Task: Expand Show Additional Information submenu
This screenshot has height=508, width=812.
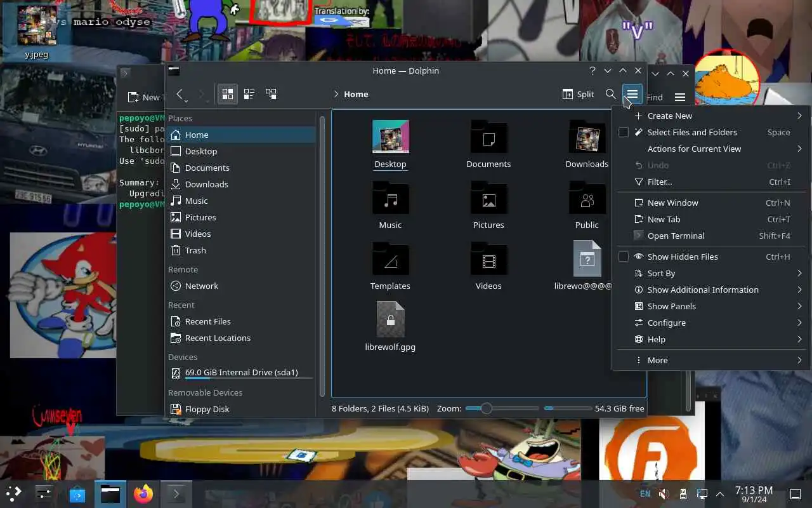Action: tap(711, 290)
